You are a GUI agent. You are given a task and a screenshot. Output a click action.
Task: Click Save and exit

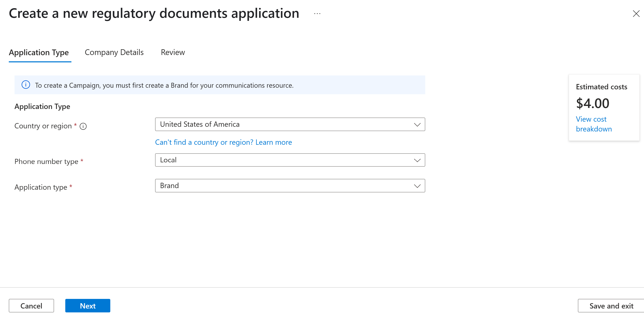tap(611, 306)
